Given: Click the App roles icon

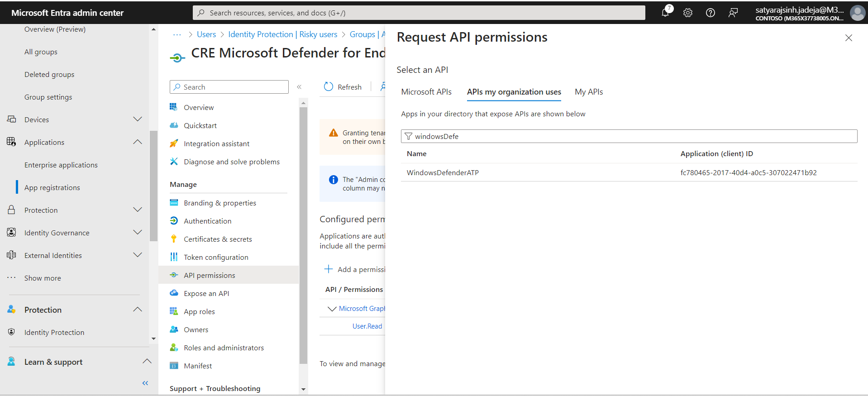Looking at the screenshot, I should tap(174, 311).
